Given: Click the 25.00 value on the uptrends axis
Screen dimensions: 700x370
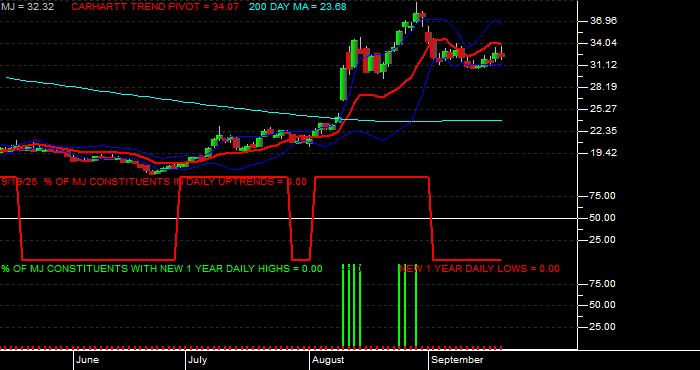Looking at the screenshot, I should click(603, 240).
